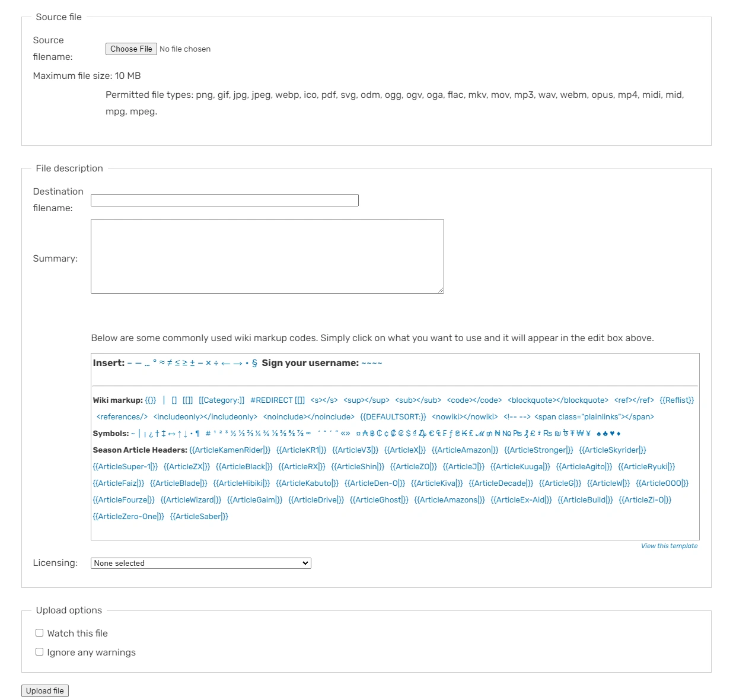Insert the {{Reflist}} template markup
733x700 pixels.
tap(677, 400)
